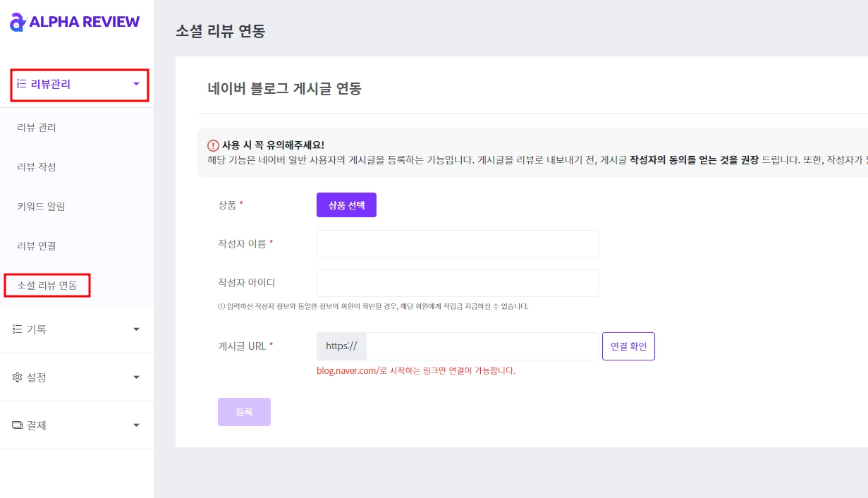Expand the 결제 section arrow
The height and width of the screenshot is (498, 868).
coord(136,425)
